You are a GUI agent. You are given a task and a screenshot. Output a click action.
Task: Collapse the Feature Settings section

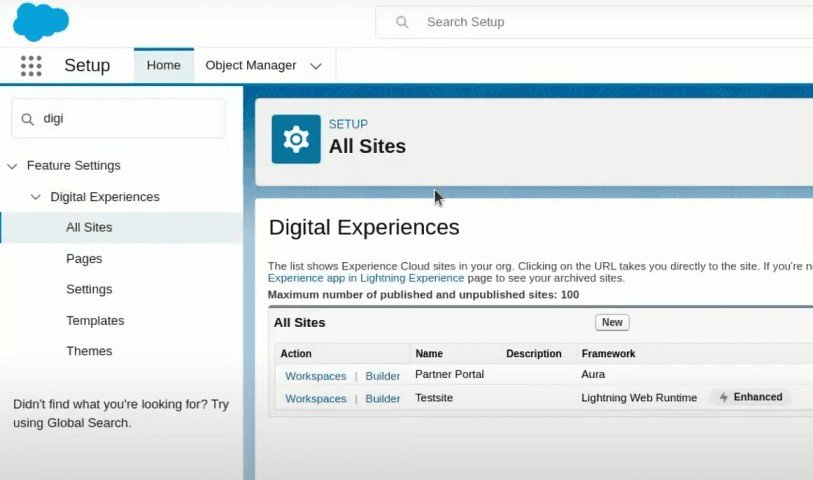pos(12,166)
